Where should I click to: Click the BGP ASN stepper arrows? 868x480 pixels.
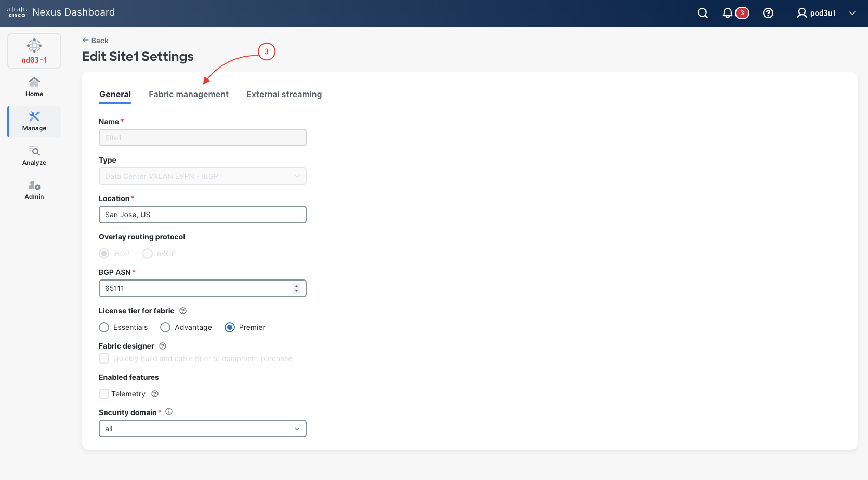(x=296, y=288)
